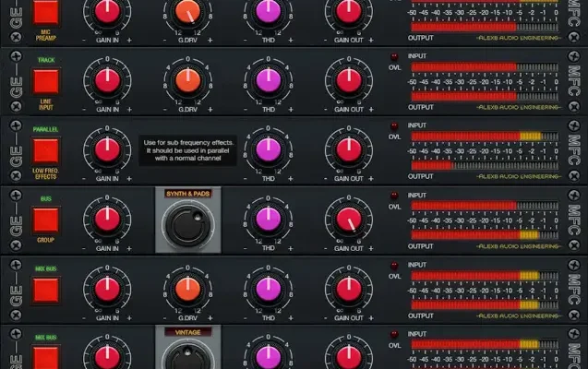588x369 pixels.
Task: Click the left rack screw on TRACK channel
Action: point(15,56)
